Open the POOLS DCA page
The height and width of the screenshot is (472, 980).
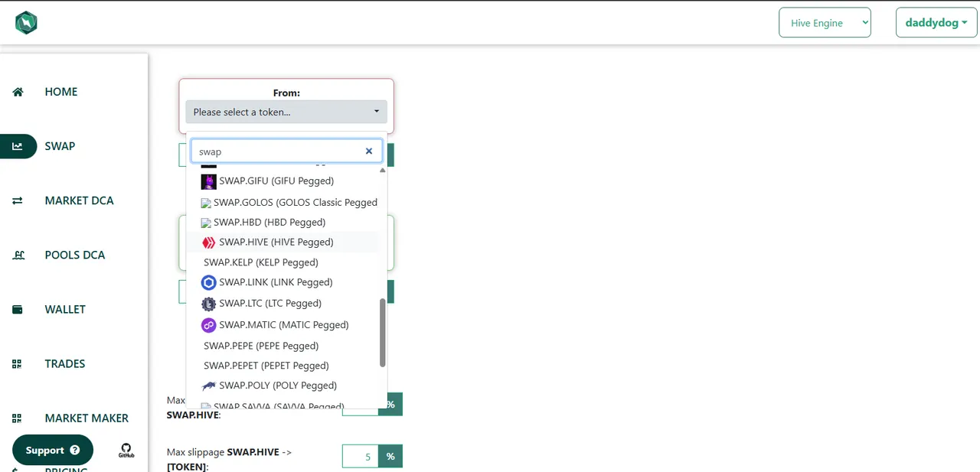75,255
